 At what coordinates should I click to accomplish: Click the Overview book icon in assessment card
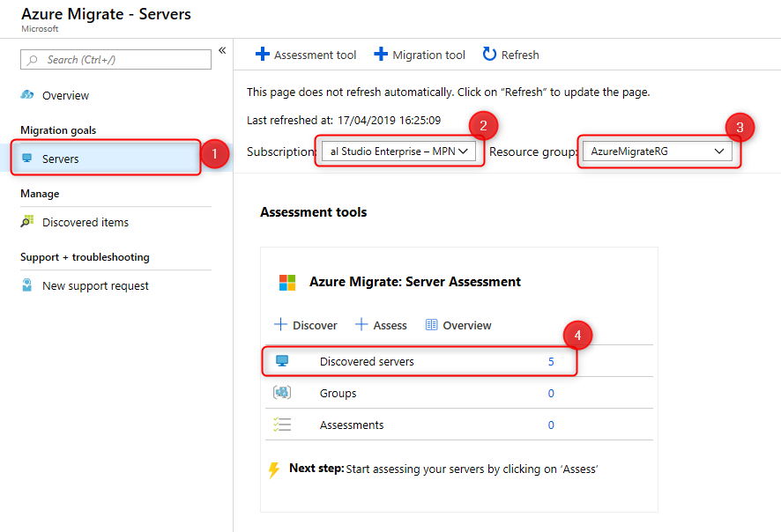[431, 325]
